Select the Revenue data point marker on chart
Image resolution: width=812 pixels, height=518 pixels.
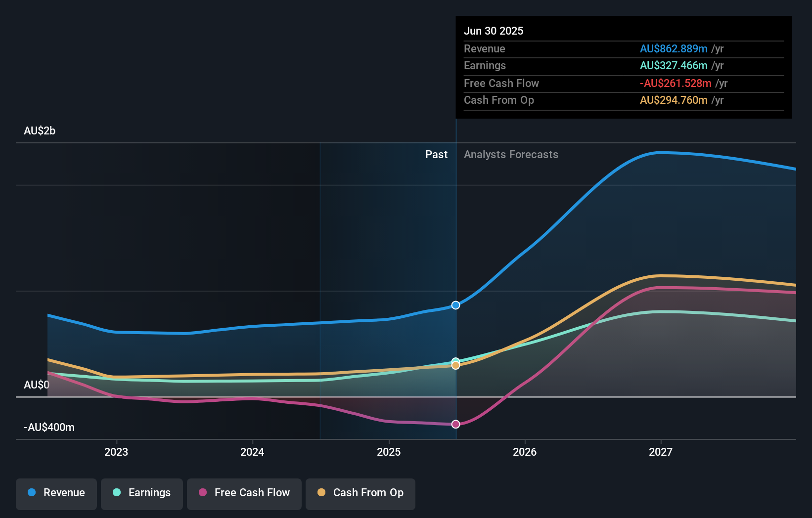(455, 305)
